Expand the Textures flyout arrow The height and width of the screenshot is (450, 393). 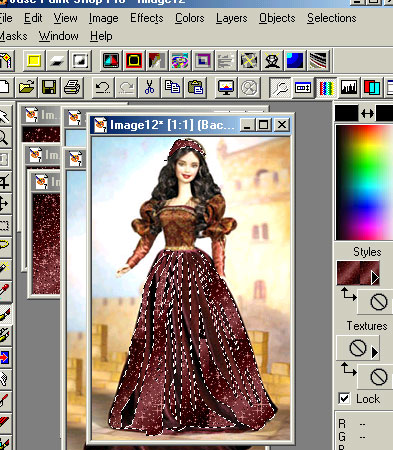[x=375, y=352]
